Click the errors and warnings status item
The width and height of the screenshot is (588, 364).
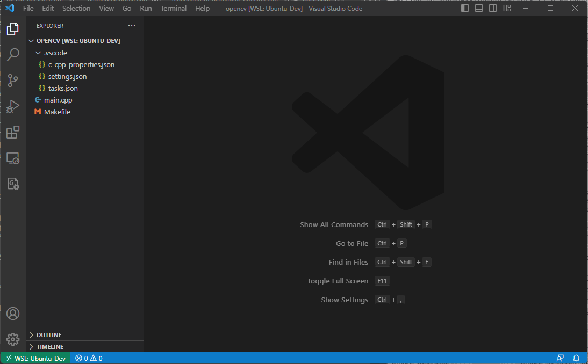tap(89, 359)
